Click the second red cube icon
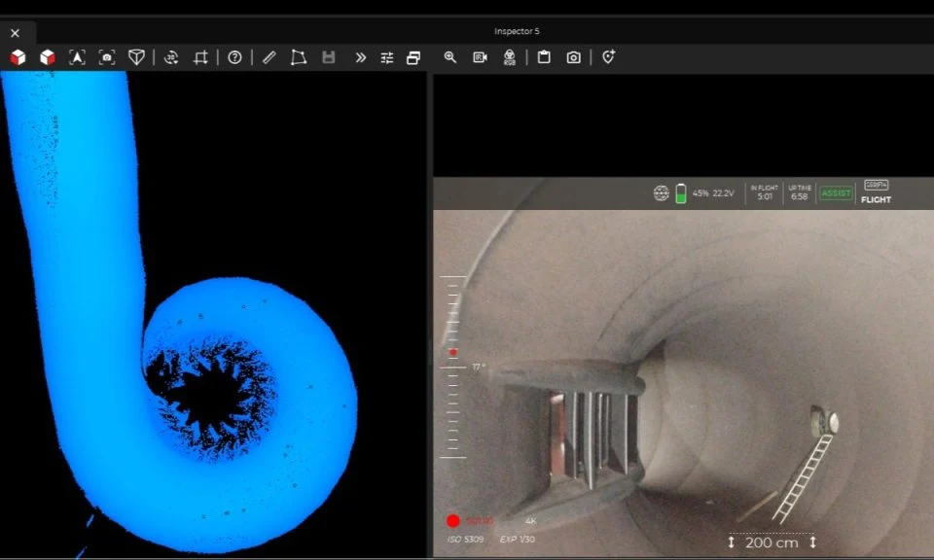 (47, 57)
